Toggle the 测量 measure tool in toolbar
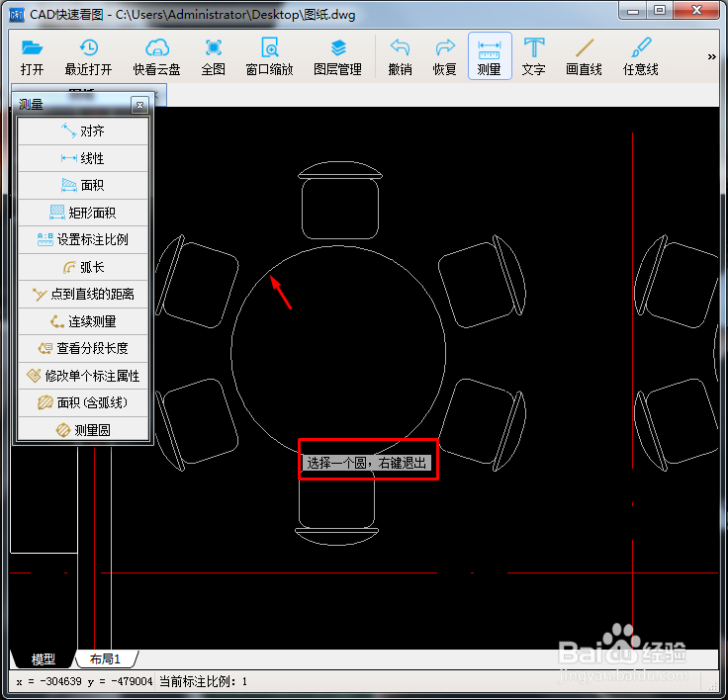728x700 pixels. (490, 56)
